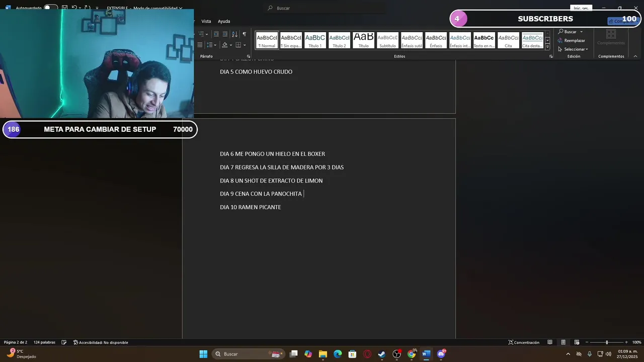The image size is (644, 362).
Task: Click 'DIA 8 UN SHOT DE EXTRACTO DE LIMON'
Action: [x=271, y=180]
